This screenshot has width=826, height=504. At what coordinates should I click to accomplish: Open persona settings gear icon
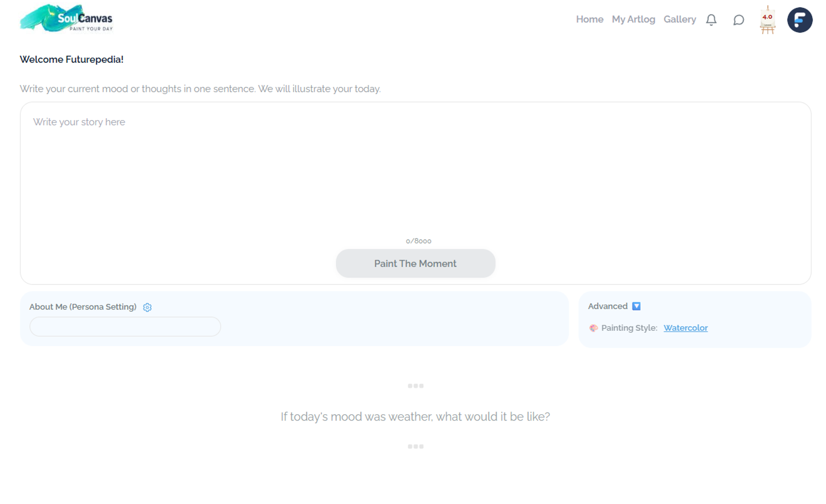click(147, 307)
